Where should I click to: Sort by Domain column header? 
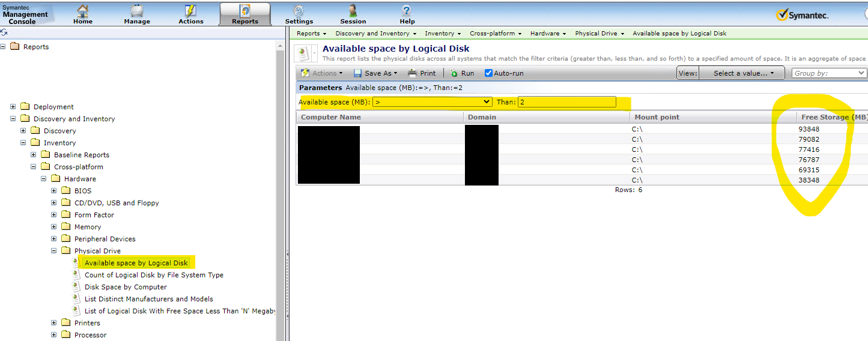tap(482, 117)
